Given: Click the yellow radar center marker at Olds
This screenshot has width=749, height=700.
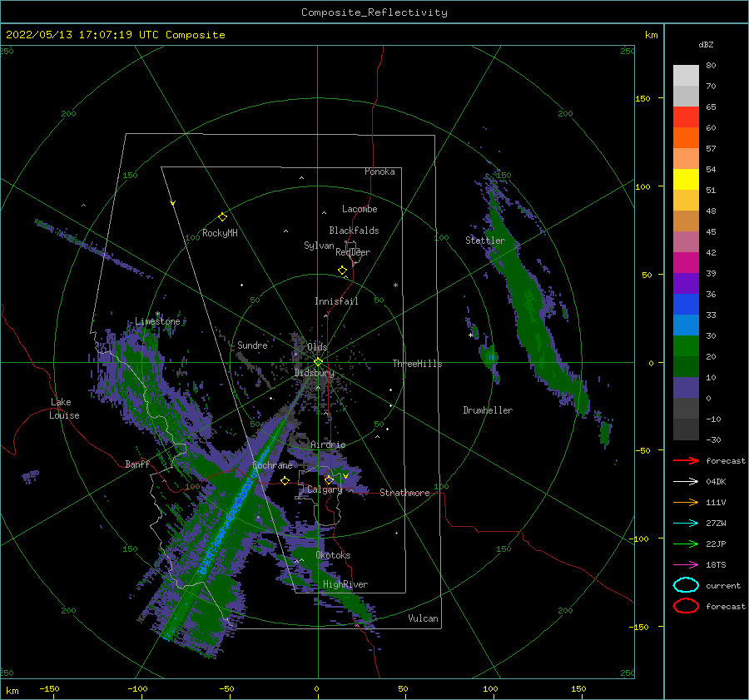Looking at the screenshot, I should click(318, 362).
